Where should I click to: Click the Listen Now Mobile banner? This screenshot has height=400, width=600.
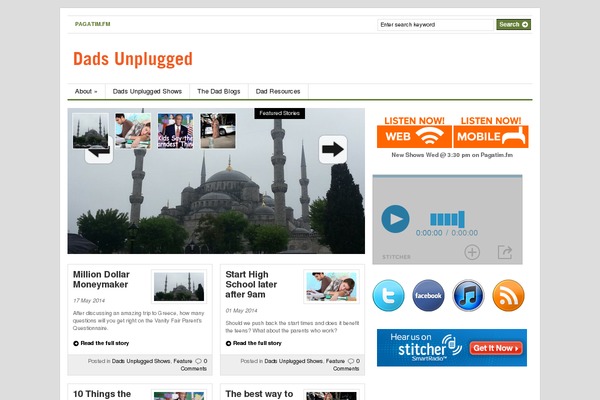[x=491, y=132]
